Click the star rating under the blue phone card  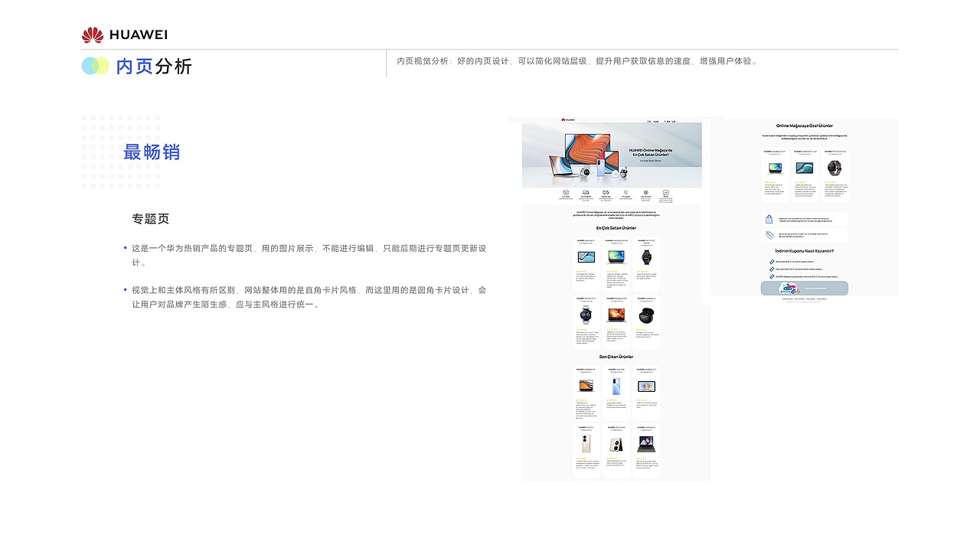(611, 399)
